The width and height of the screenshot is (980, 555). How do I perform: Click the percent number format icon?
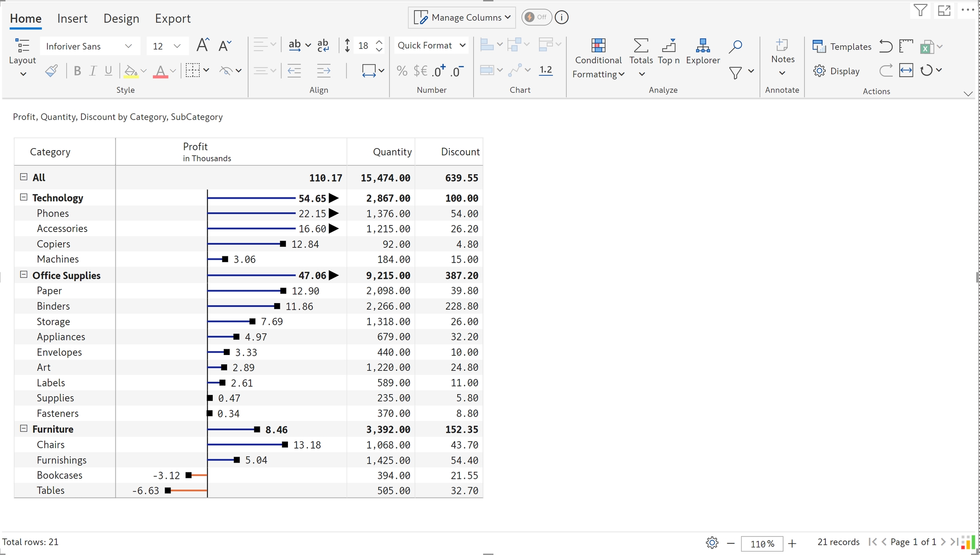point(402,71)
